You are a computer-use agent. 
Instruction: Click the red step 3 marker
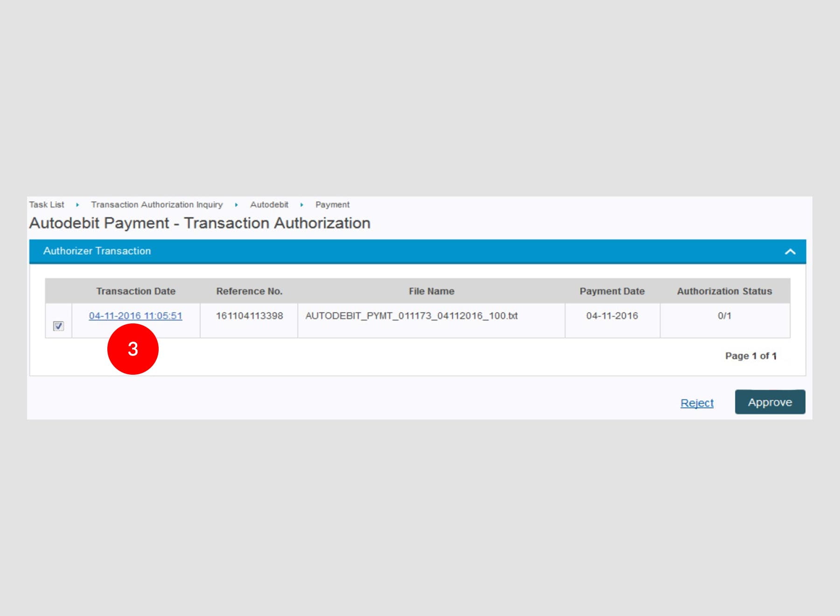click(x=133, y=349)
